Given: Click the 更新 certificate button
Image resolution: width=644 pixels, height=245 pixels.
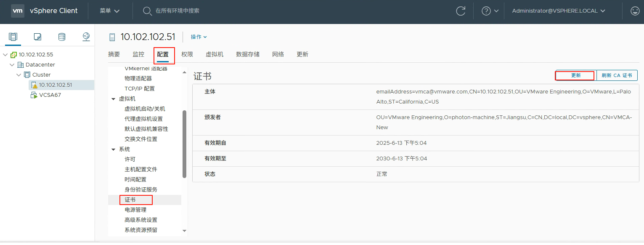Looking at the screenshot, I should (x=576, y=75).
